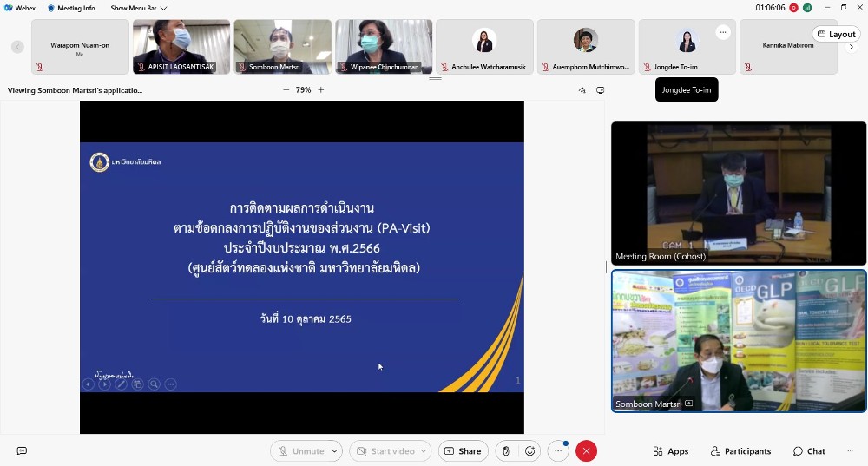Click the annotate icon above shared content
The height and width of the screenshot is (466, 868).
coord(582,90)
